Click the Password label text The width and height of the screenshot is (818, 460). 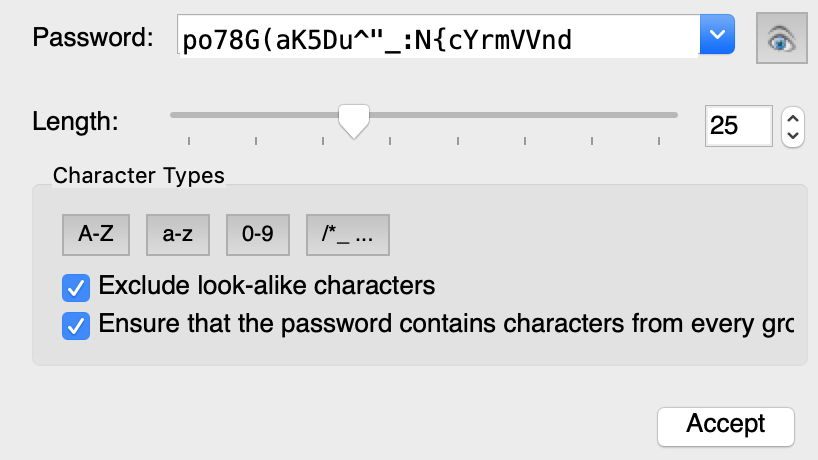coord(92,38)
